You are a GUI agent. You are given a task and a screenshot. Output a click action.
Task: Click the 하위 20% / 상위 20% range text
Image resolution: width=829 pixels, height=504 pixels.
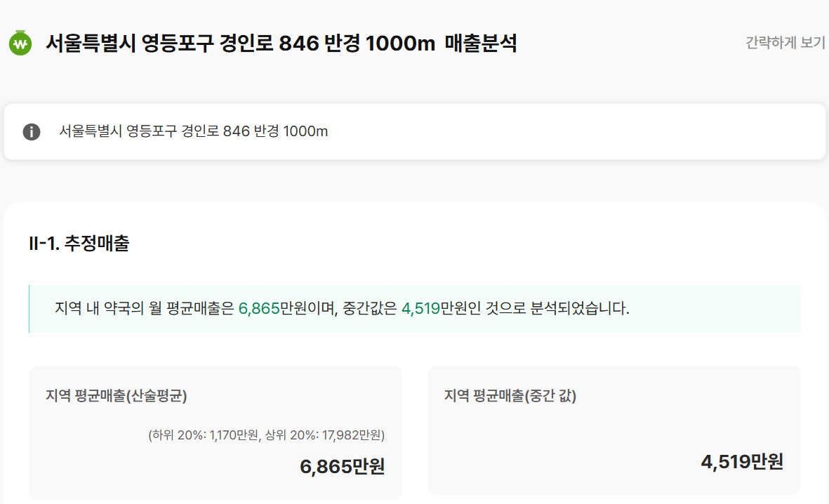tap(266, 435)
